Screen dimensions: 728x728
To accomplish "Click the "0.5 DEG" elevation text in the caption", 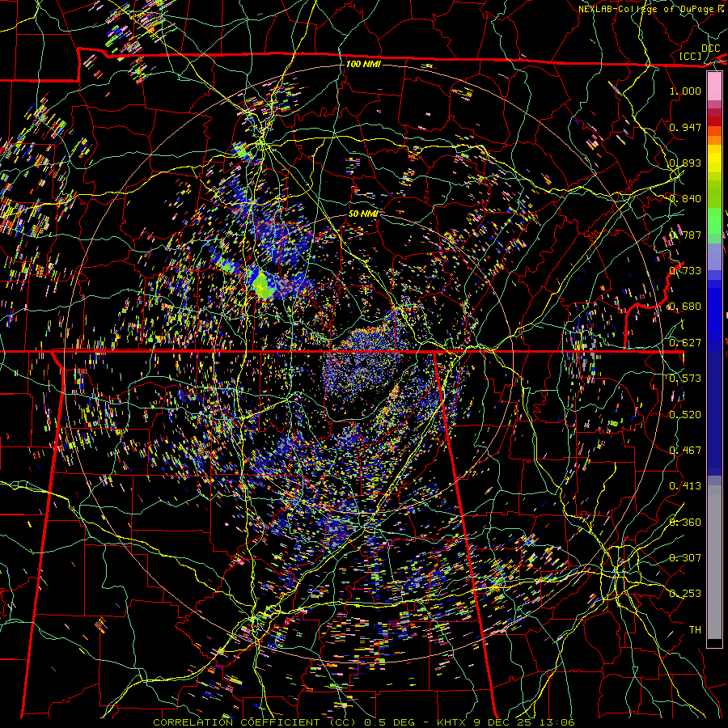I will (x=389, y=722).
